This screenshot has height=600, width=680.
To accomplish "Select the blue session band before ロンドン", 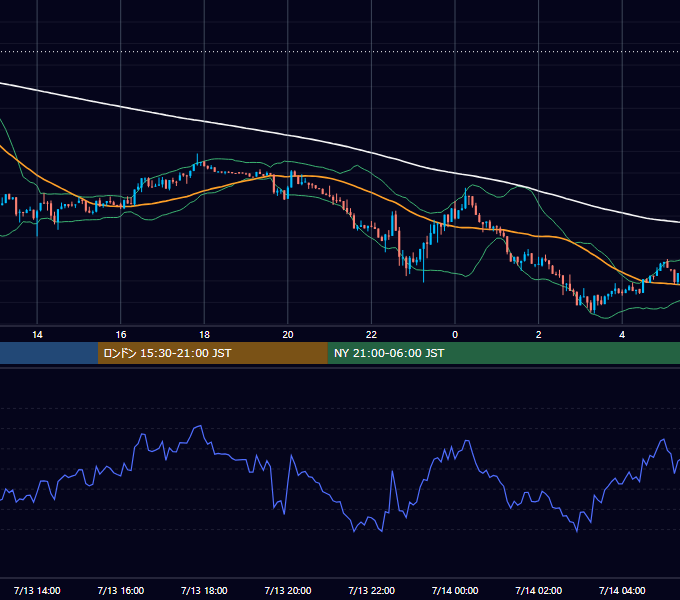I will [49, 353].
